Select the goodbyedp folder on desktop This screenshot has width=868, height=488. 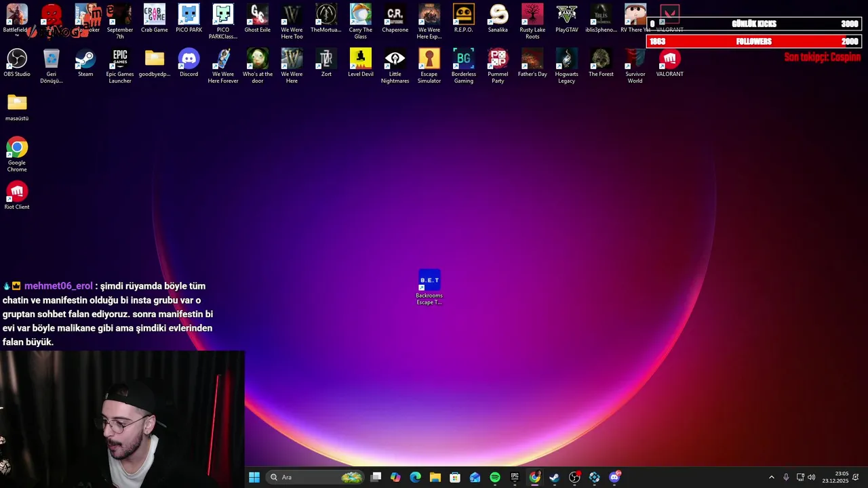point(155,63)
